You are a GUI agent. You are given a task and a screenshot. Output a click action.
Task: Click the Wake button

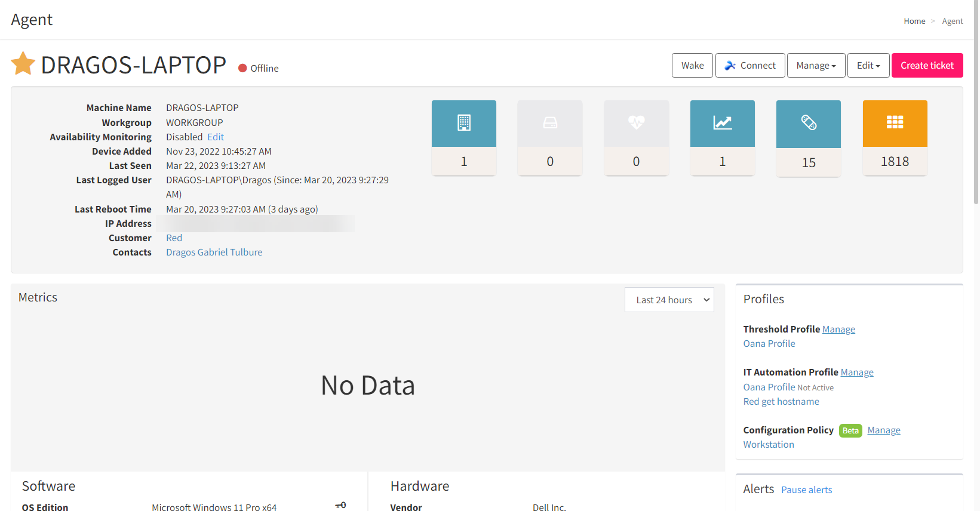(693, 66)
